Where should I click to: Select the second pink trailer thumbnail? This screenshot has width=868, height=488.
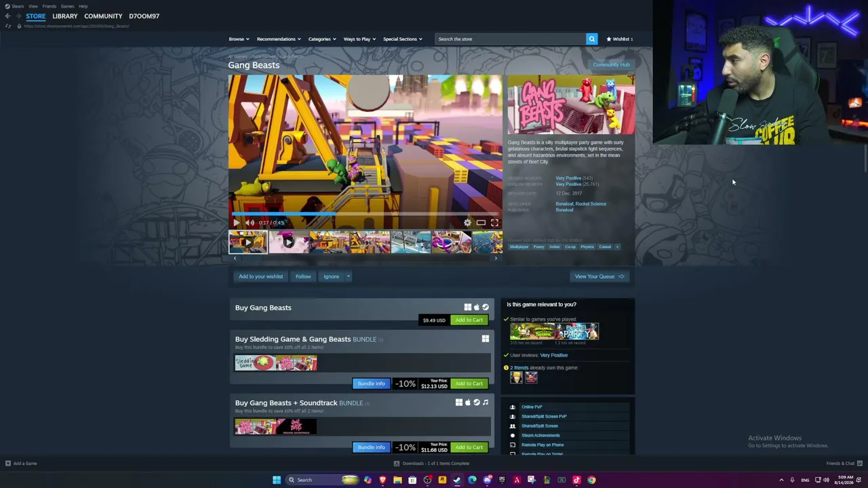pyautogui.click(x=288, y=242)
